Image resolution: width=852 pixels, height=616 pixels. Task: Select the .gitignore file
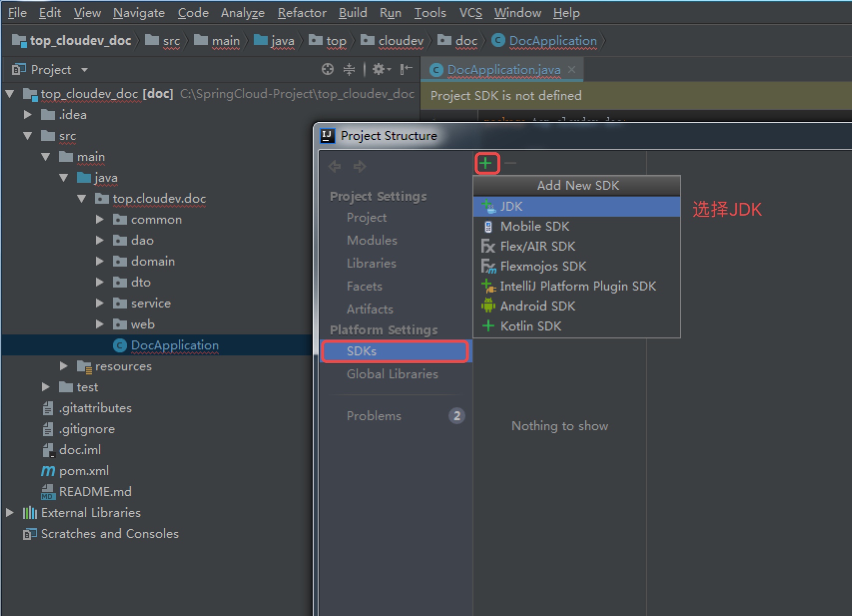(87, 429)
